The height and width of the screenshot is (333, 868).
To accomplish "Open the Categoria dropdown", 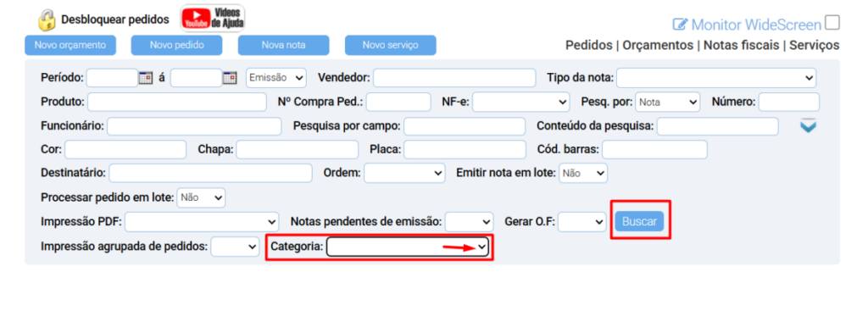I will 408,247.
